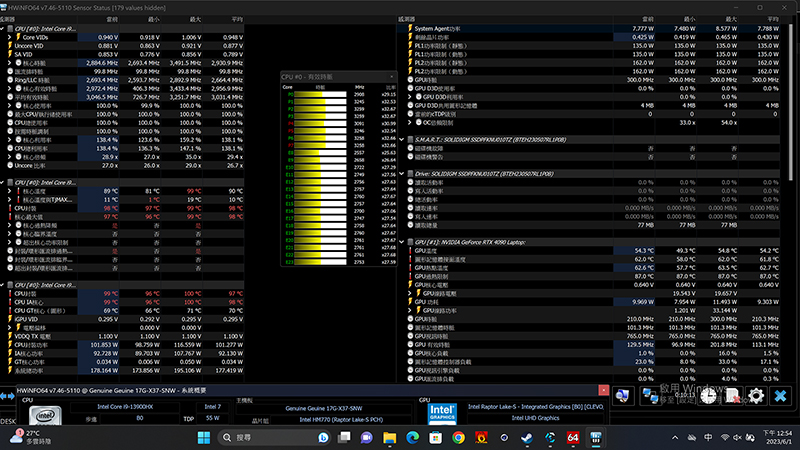Click the logging file icon in toolbar
The image size is (800, 450).
[x=732, y=396]
